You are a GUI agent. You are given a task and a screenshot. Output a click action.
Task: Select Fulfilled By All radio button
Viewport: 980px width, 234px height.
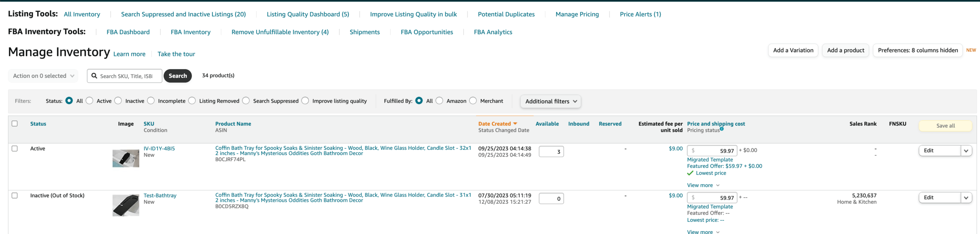coord(419,101)
